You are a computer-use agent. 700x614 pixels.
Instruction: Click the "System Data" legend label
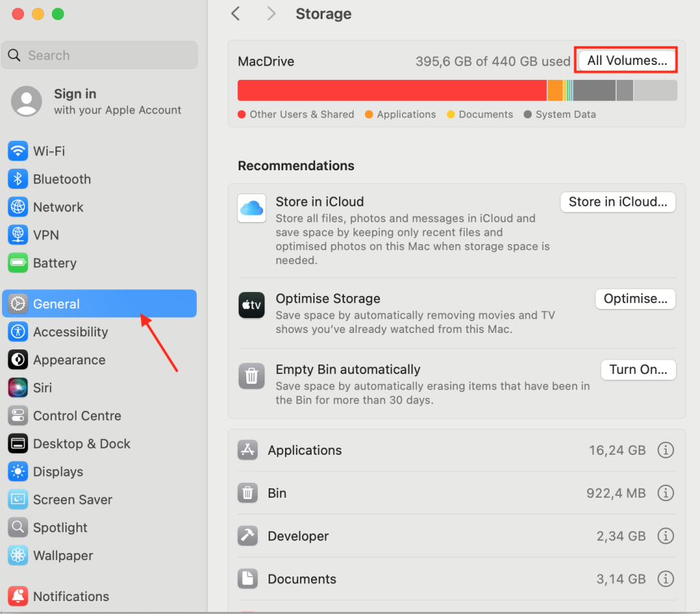pos(565,114)
